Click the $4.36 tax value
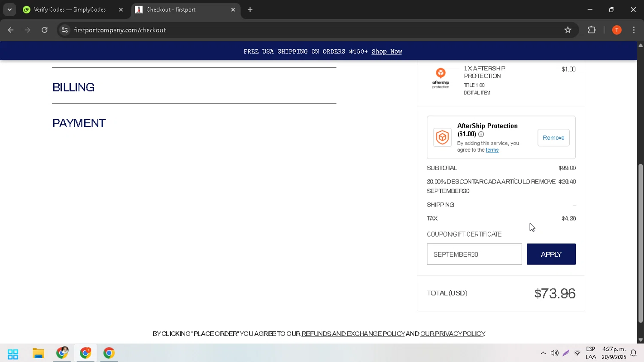The height and width of the screenshot is (362, 644). (x=568, y=219)
